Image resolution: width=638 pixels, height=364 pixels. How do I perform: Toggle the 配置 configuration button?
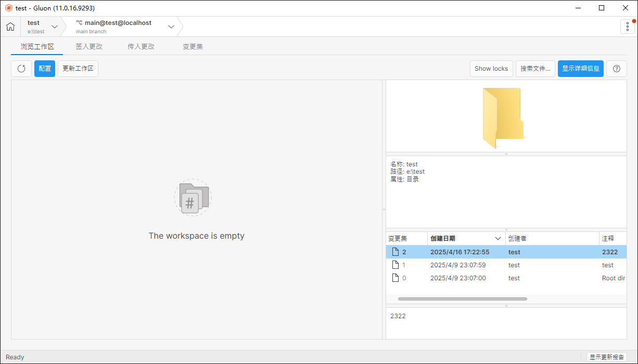pos(45,69)
